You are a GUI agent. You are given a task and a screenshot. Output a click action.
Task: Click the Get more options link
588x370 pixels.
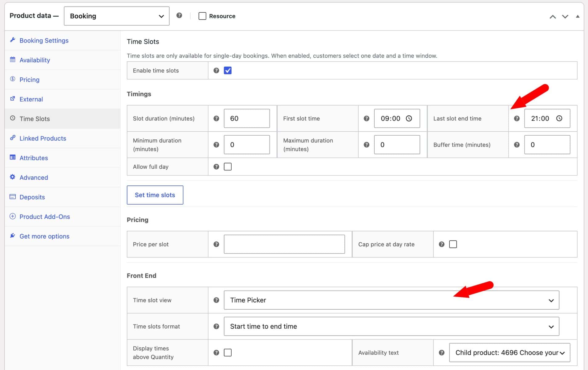pos(63,236)
